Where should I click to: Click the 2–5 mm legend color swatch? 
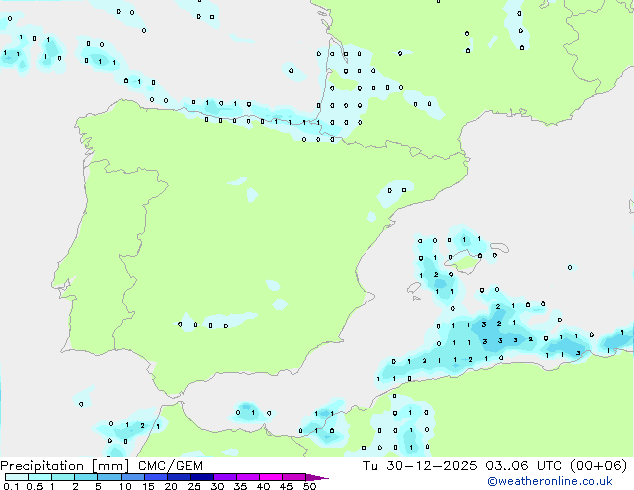click(x=86, y=477)
